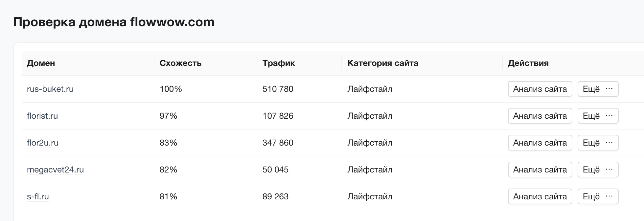
Task: Expand Ещё menu for flor2u.ru row
Action: (598, 143)
